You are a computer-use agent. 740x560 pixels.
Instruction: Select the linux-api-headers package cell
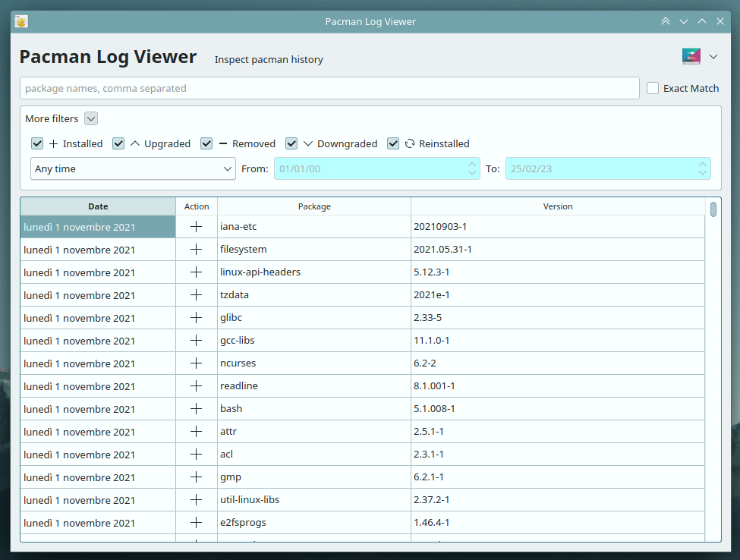314,272
